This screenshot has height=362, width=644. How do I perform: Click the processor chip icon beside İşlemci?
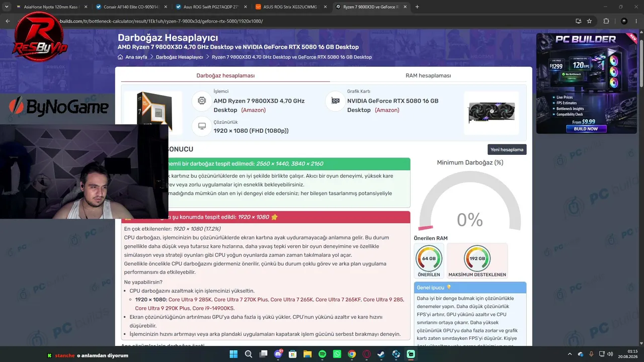pos(202,101)
